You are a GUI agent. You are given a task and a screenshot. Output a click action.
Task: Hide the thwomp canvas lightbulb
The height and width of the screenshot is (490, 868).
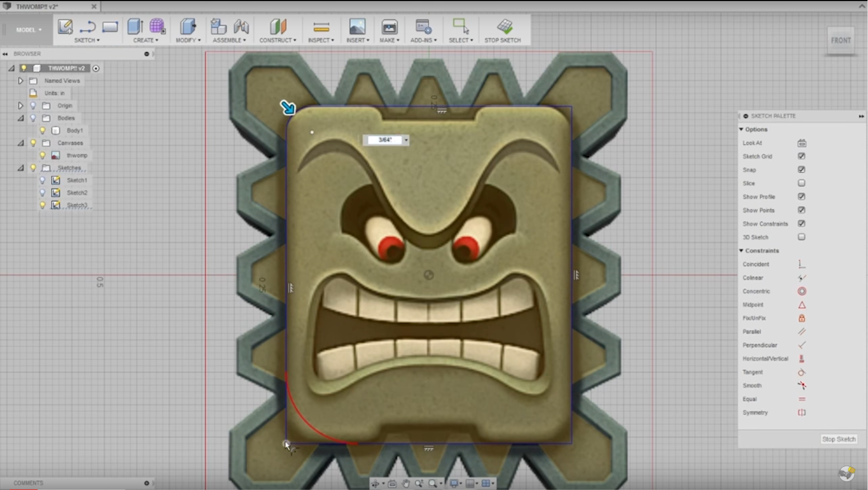(43, 155)
